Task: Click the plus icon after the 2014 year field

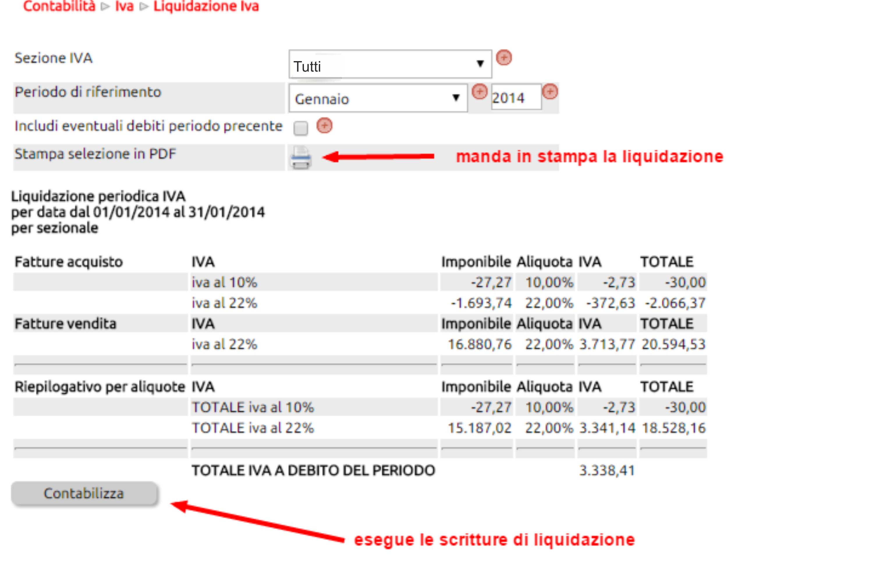Action: click(x=550, y=92)
